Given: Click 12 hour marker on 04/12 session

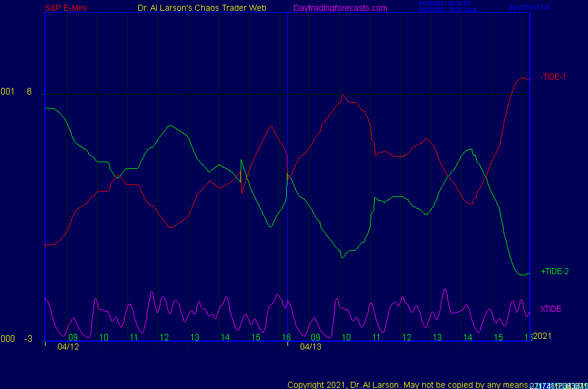Looking at the screenshot, I should (x=165, y=338).
